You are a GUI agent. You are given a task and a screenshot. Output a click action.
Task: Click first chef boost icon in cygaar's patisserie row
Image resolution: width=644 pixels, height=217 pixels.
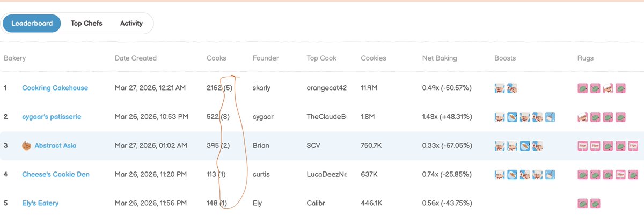point(500,117)
